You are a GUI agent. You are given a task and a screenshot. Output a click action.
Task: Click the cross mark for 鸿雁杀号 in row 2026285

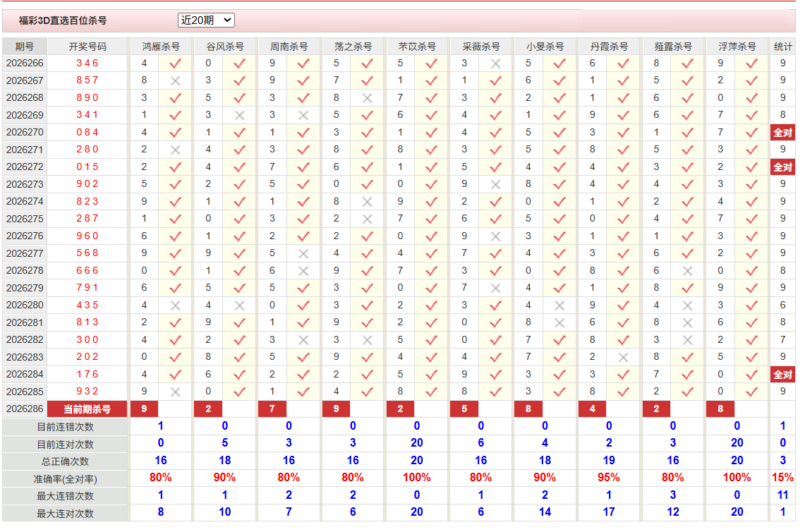tap(175, 392)
